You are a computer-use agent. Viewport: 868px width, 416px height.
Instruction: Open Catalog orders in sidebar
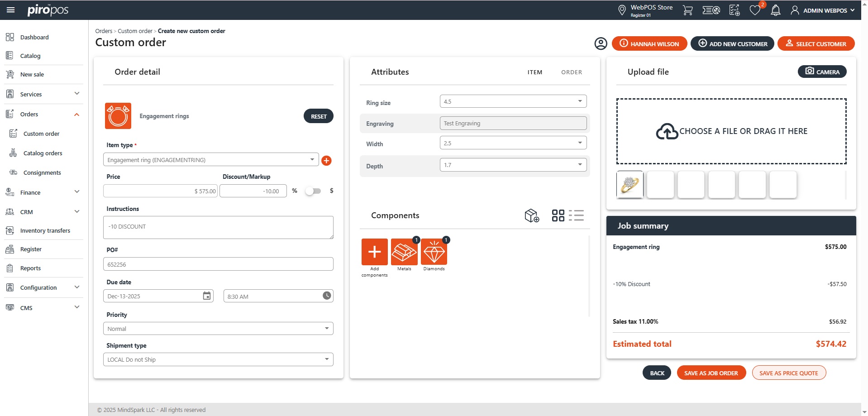[x=43, y=153]
